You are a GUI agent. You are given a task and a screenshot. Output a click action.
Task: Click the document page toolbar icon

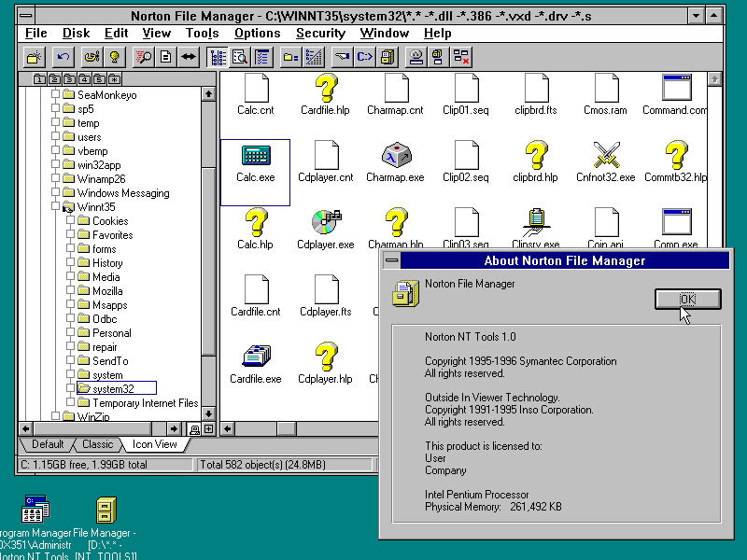click(166, 57)
